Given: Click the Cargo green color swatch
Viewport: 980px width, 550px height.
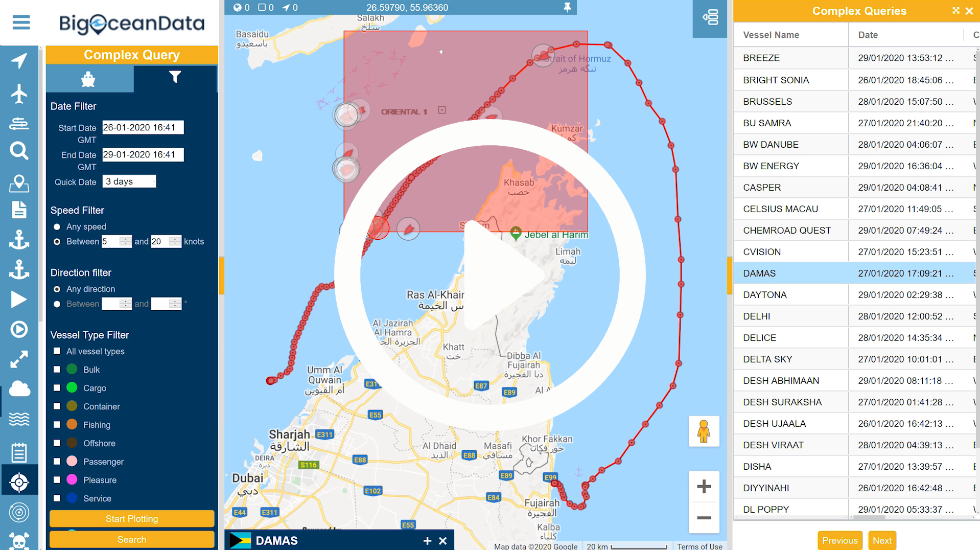Looking at the screenshot, I should 72,387.
